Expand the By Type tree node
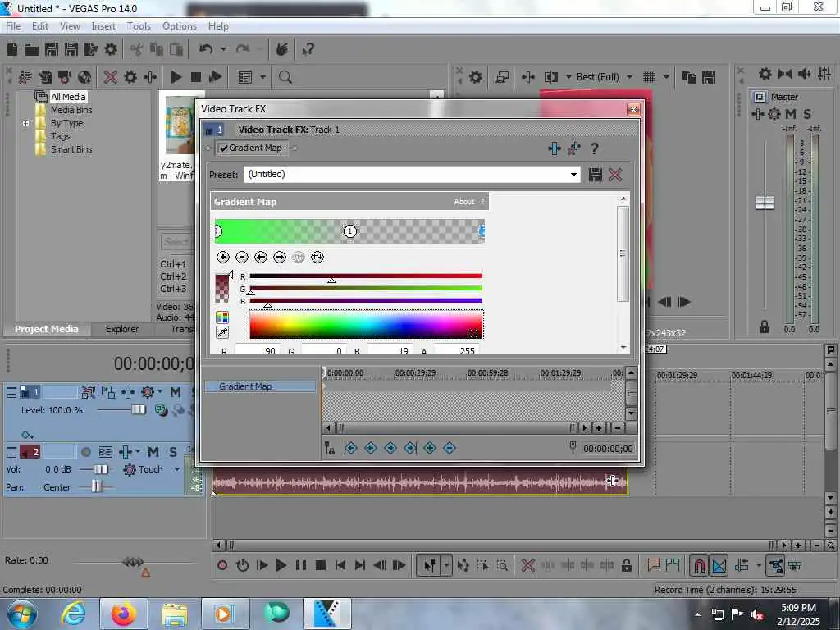 coord(25,123)
